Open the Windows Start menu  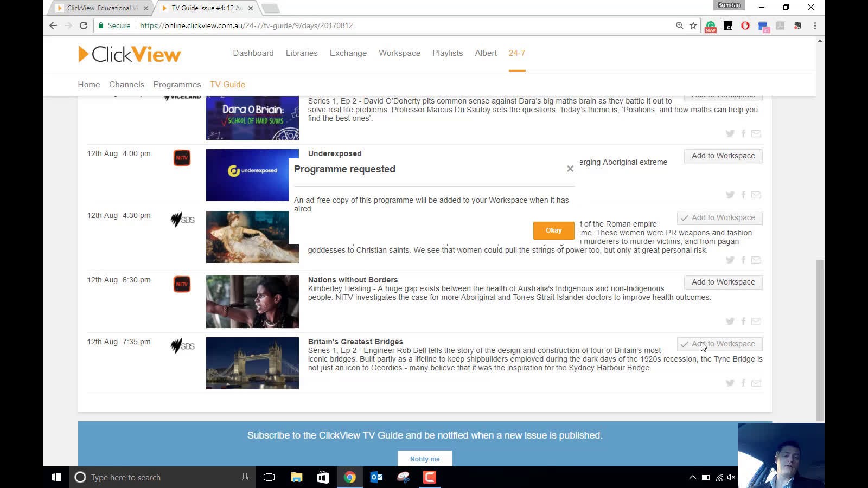coord(56,477)
